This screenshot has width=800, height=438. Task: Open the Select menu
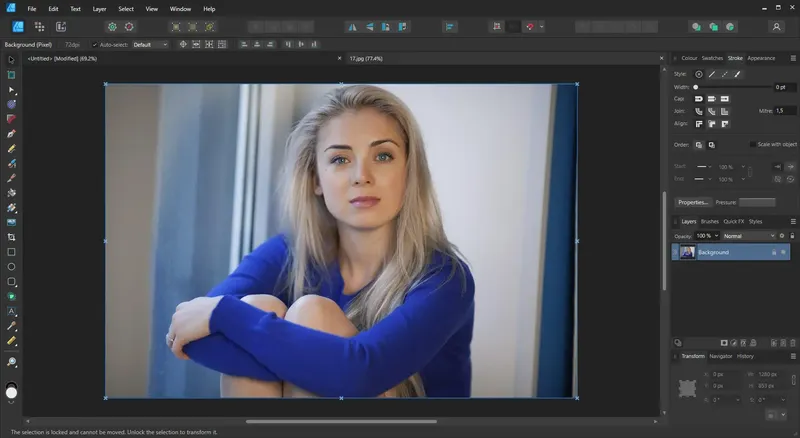(x=126, y=9)
